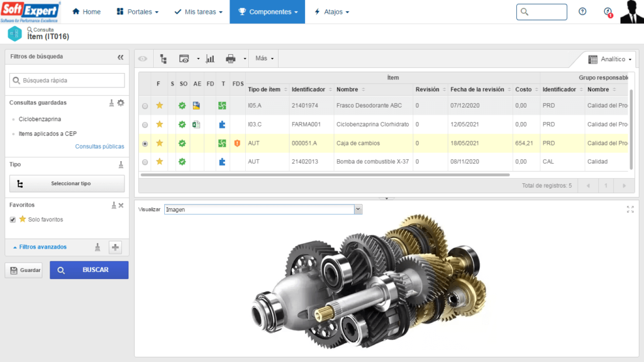Open the saved queries settings gear

tap(120, 103)
